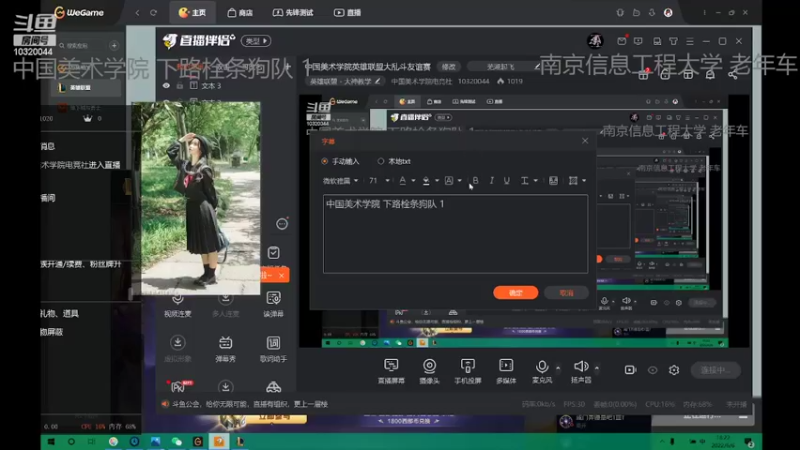Open the WeGame 主页 home tab
The width and height of the screenshot is (800, 450).
tap(192, 13)
